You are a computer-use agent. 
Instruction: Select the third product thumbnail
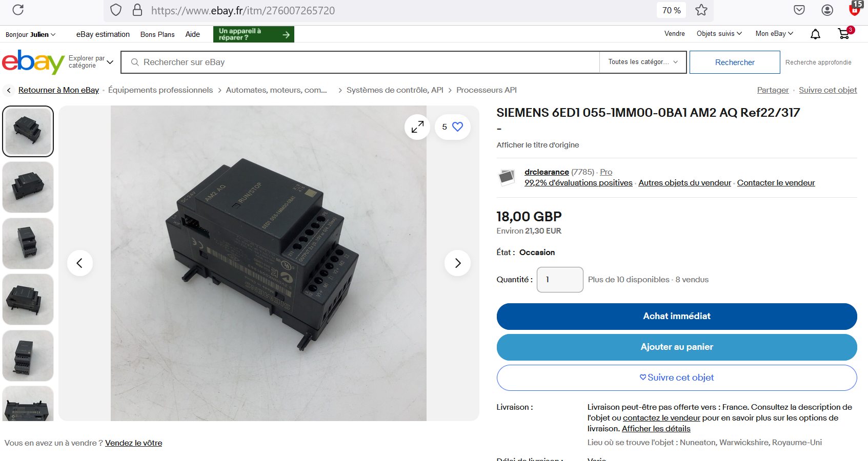point(28,243)
